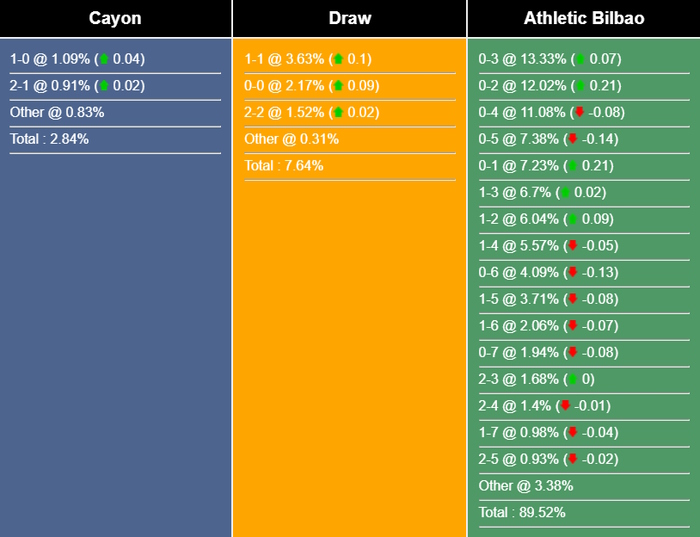Select the Draw column header
This screenshot has width=700, height=537.
tap(349, 18)
